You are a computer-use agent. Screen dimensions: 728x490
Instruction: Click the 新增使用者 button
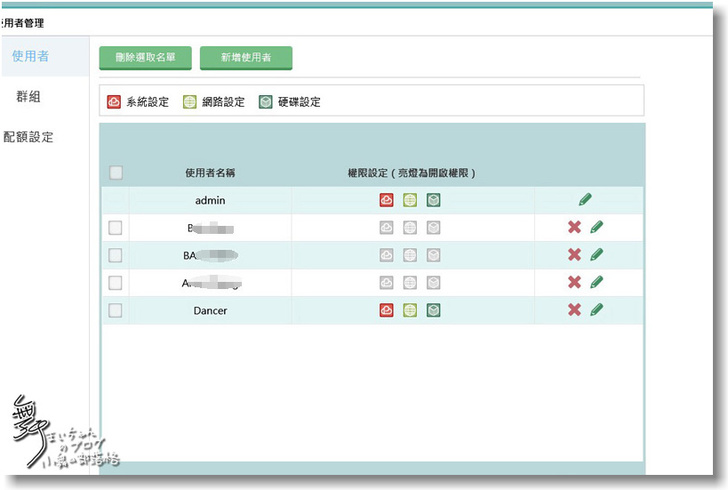click(246, 58)
